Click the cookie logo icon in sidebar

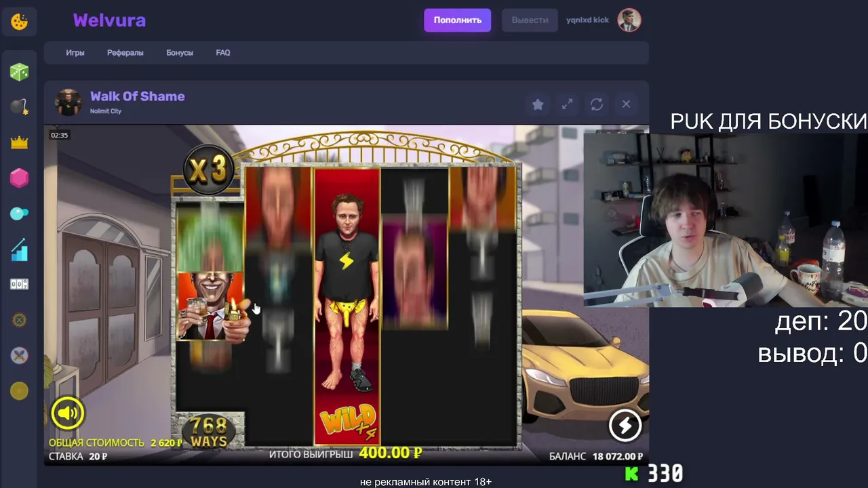point(19,22)
